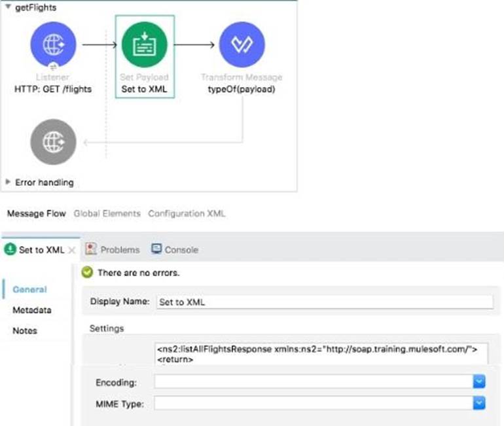Expand the Error handling section
Viewport: 504px width, 426px height.
[x=8, y=182]
